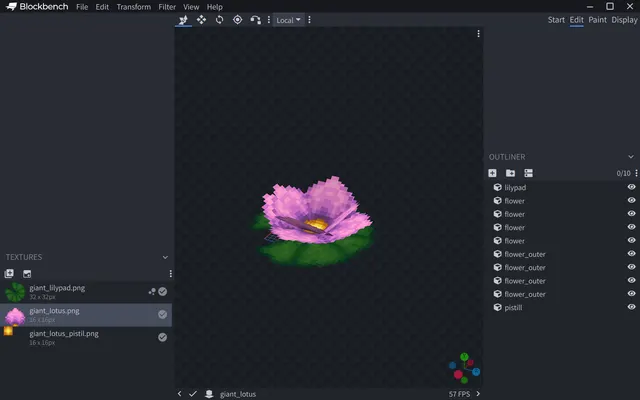Viewport: 640px width, 400px height.
Task: Switch to Edit mode tab
Action: pyautogui.click(x=576, y=20)
